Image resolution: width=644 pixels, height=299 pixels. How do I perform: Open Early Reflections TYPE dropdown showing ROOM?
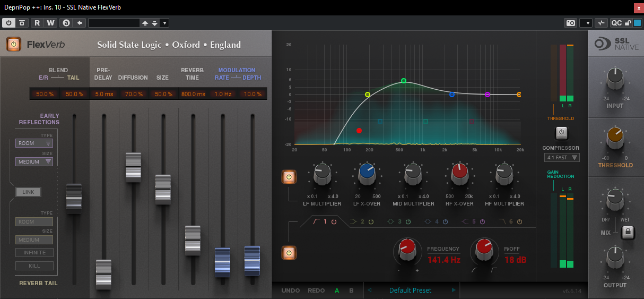(34, 143)
